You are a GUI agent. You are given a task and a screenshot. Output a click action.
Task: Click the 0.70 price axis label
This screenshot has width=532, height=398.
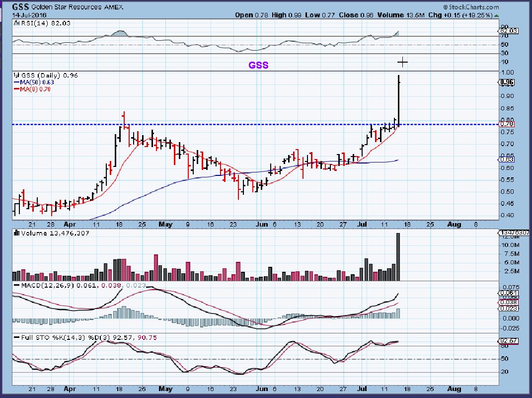(x=507, y=144)
